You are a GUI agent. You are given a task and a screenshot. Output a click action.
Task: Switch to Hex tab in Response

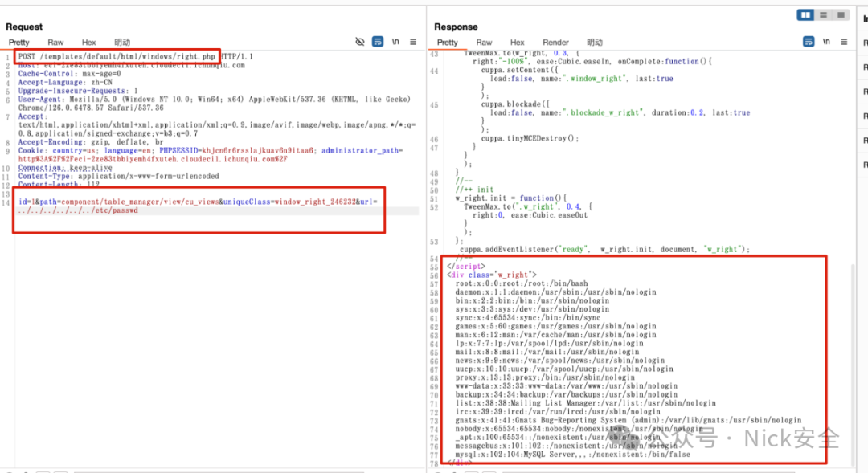[x=517, y=42]
